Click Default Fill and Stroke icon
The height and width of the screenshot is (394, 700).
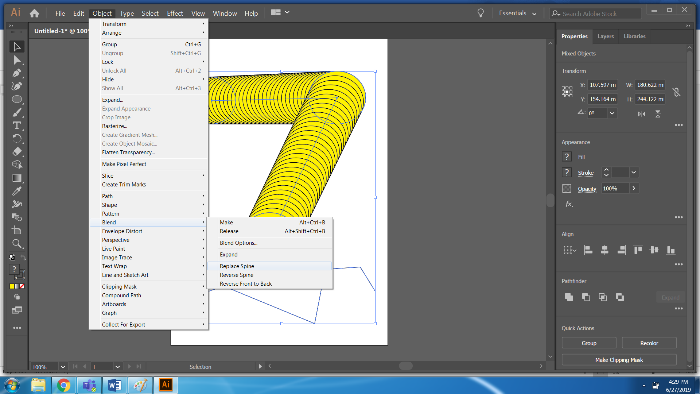(12, 257)
